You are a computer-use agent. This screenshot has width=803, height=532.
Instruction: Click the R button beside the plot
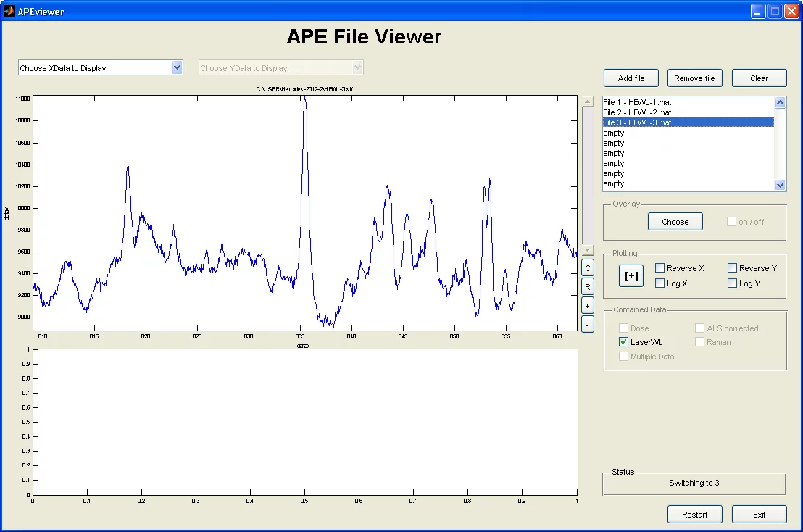(x=588, y=287)
